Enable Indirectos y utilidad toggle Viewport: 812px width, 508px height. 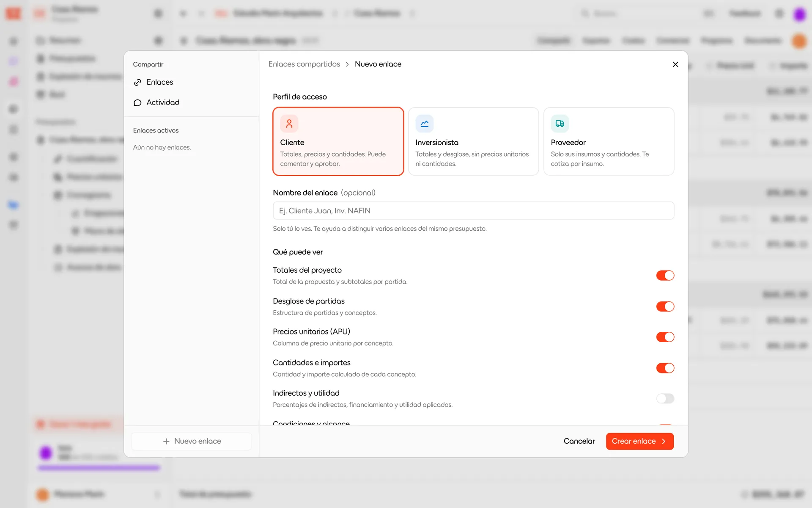tap(665, 398)
